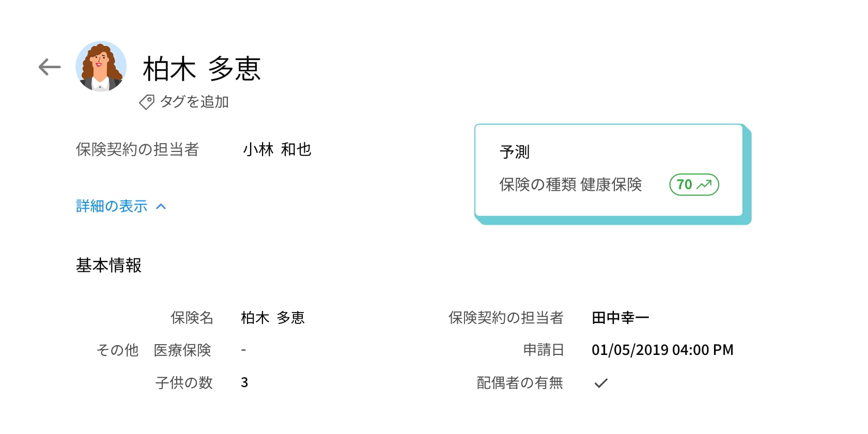Click the upward trend arrow icon
This screenshot has width=868, height=434.
click(x=704, y=184)
